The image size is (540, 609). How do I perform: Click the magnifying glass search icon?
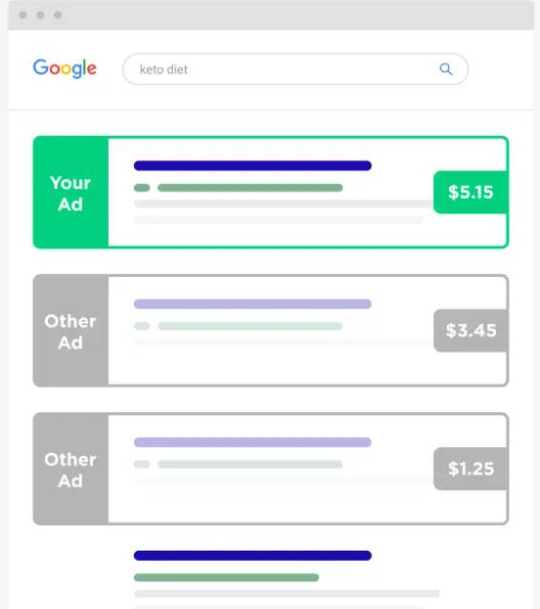tap(446, 69)
